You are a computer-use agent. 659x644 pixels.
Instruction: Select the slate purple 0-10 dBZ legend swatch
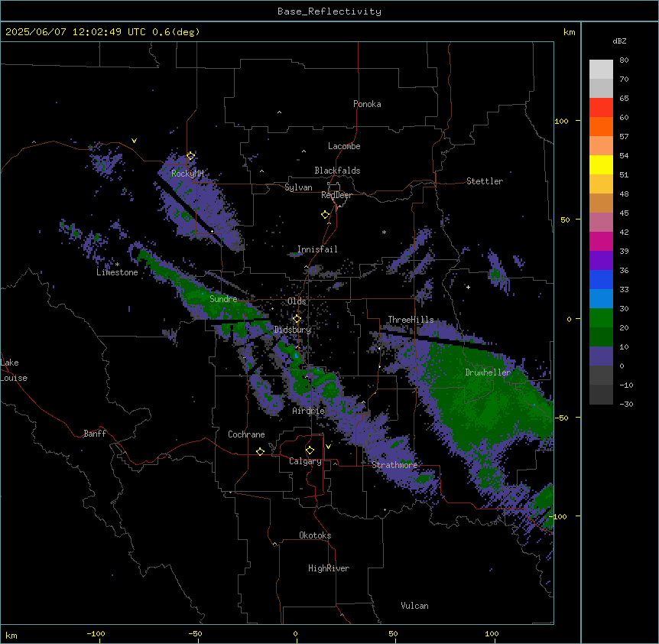point(601,356)
